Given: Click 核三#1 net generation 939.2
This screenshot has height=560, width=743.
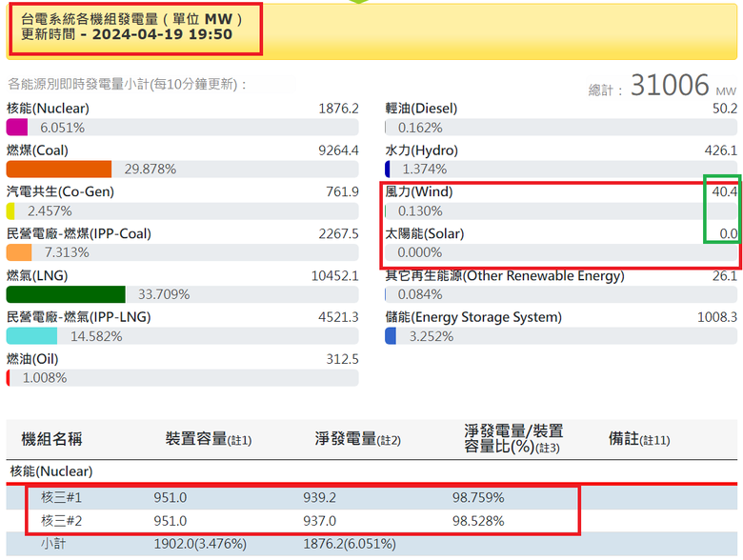Looking at the screenshot, I should [320, 497].
